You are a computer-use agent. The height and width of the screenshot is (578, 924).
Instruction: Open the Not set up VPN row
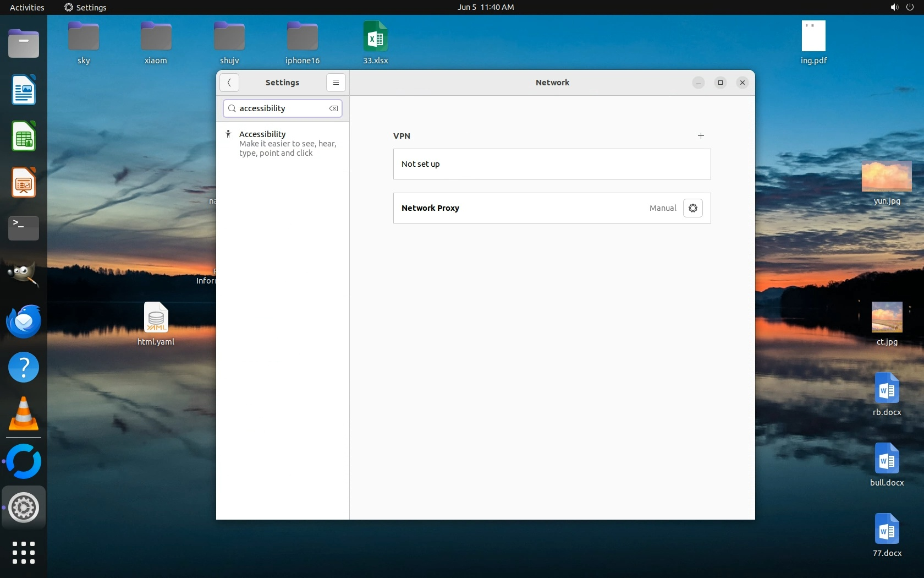[552, 164]
